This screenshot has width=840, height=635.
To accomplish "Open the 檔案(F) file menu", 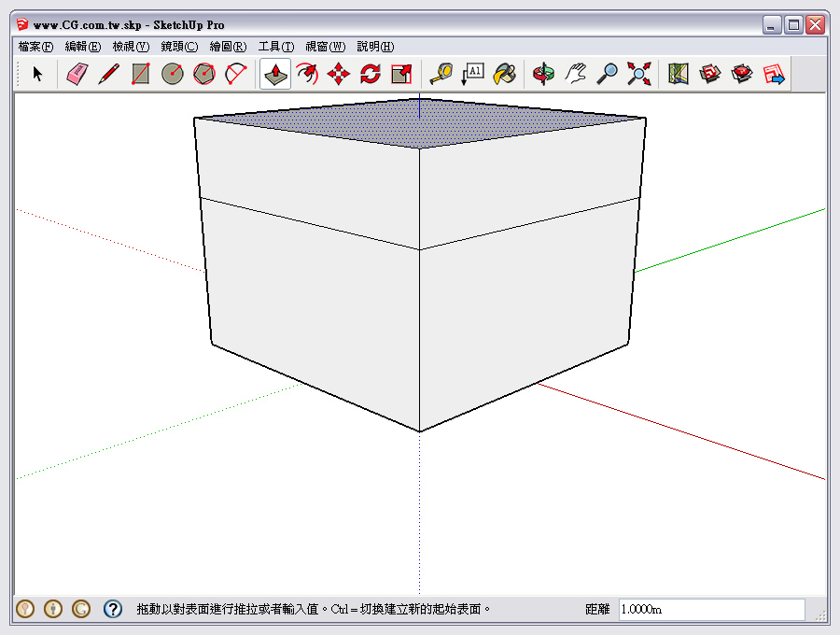I will [x=35, y=47].
